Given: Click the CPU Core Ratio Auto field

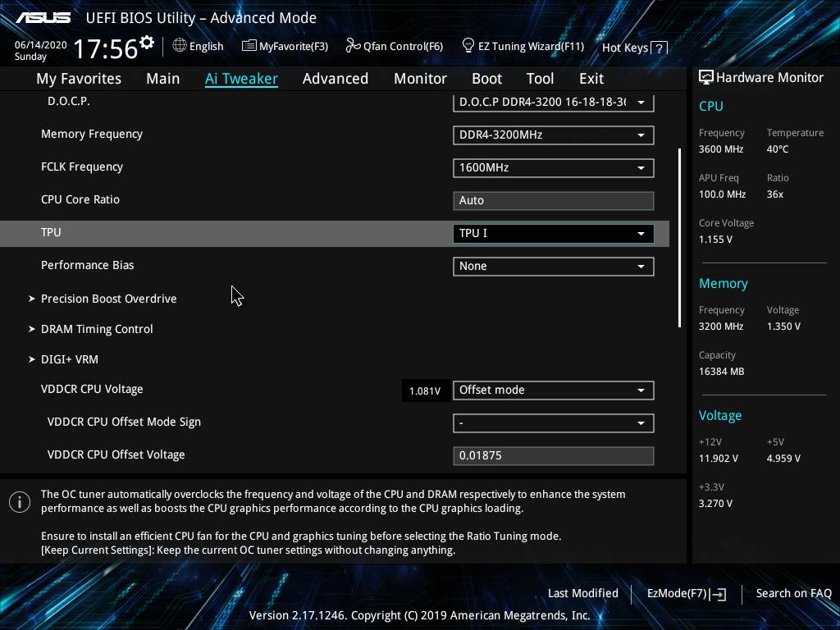Looking at the screenshot, I should [554, 200].
